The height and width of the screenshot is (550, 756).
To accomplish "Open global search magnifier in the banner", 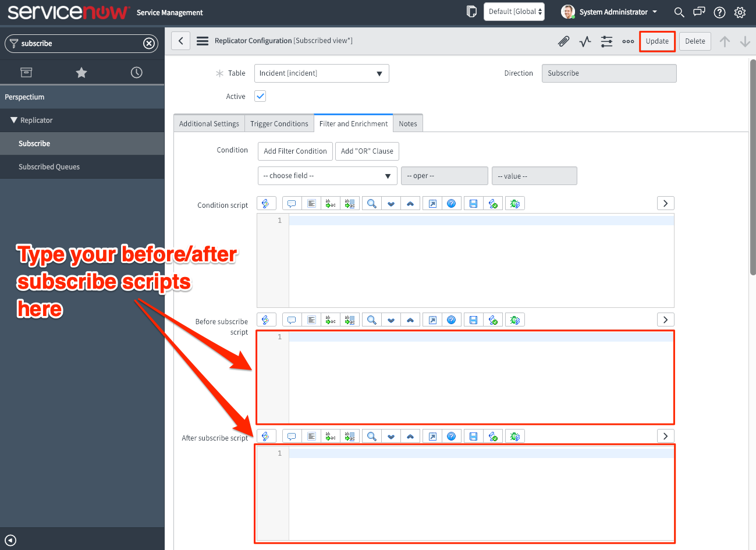I will 679,12.
